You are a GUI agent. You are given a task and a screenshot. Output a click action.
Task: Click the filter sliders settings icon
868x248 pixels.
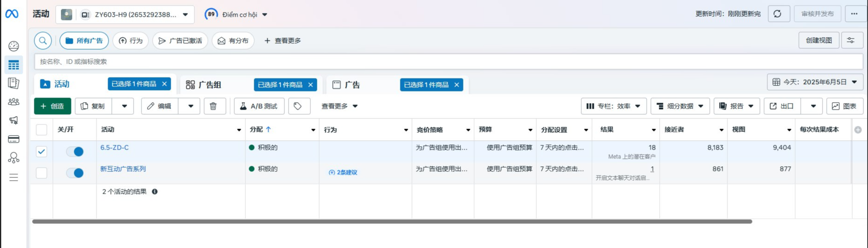[851, 40]
